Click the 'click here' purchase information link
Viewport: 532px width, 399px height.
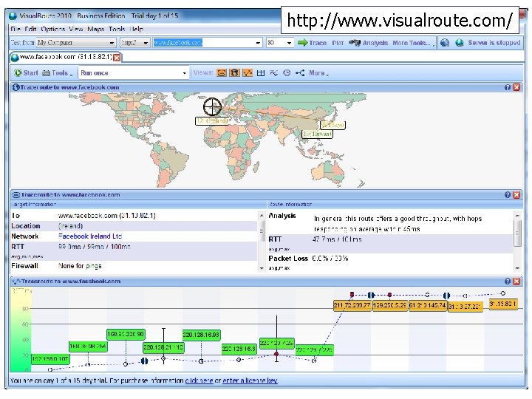pos(199,381)
